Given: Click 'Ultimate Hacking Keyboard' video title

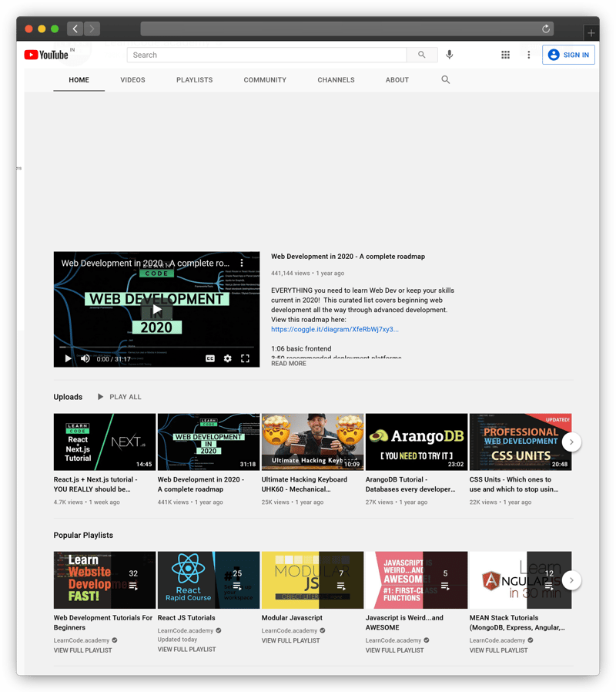Looking at the screenshot, I should click(x=304, y=484).
